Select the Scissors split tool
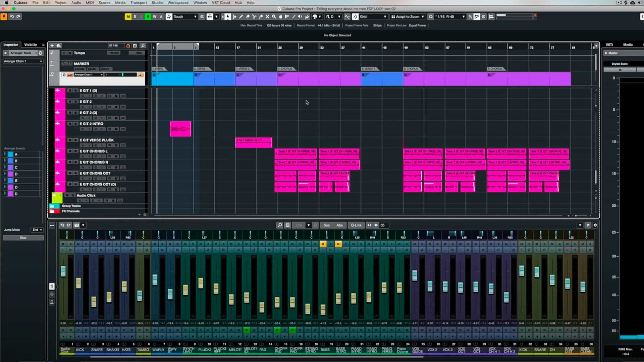Image resolution: width=644 pixels, height=362 pixels. point(254,16)
